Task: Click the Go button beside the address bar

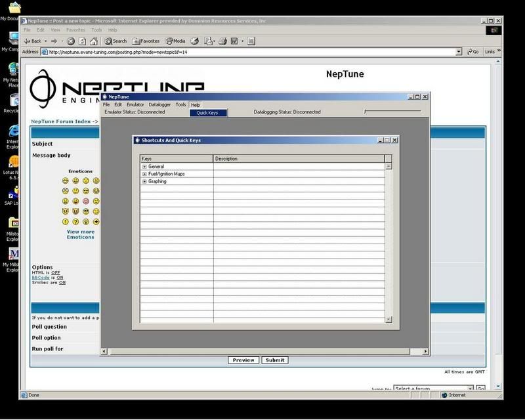Action: 473,52
